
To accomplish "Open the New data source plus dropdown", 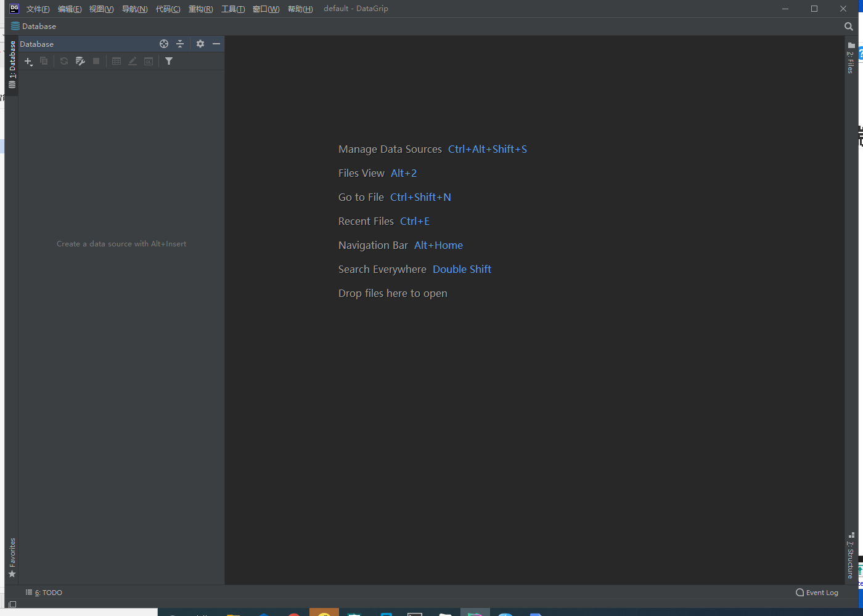I will (x=28, y=61).
